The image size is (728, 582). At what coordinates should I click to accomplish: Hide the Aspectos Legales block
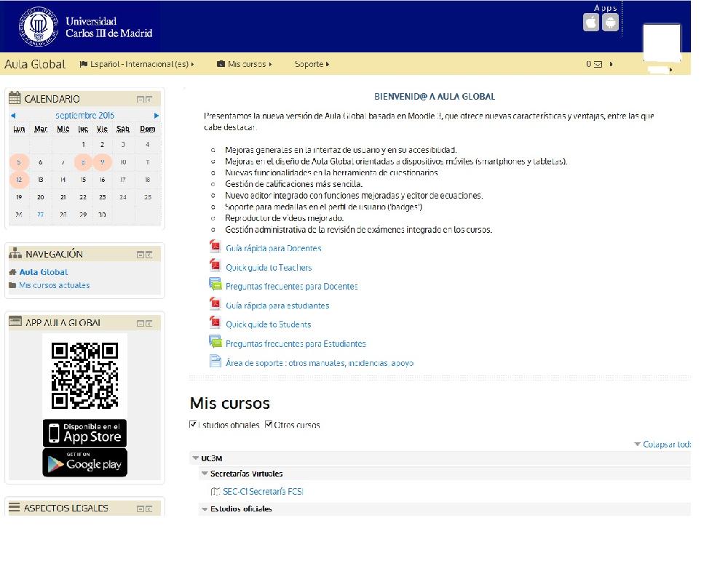[141, 509]
